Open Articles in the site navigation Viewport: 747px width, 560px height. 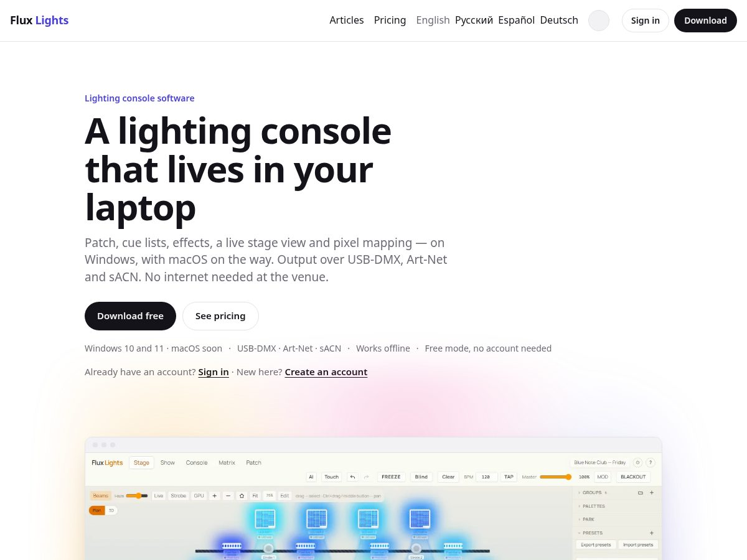tap(347, 21)
